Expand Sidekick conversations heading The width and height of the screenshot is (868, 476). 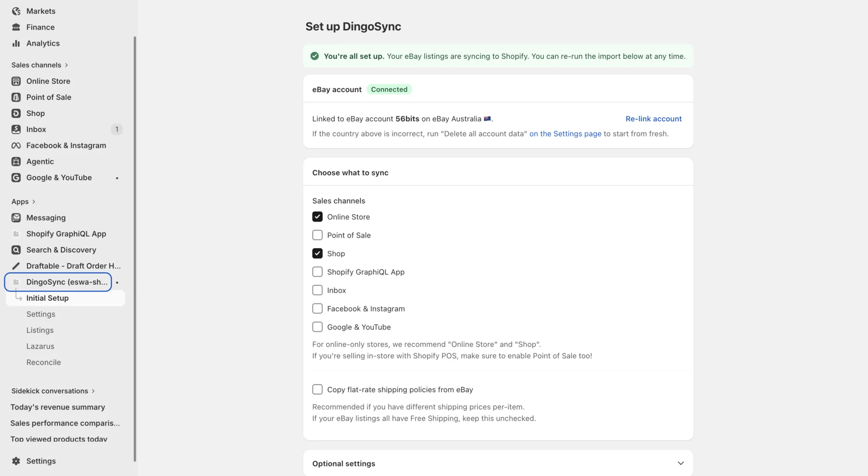pyautogui.click(x=54, y=391)
